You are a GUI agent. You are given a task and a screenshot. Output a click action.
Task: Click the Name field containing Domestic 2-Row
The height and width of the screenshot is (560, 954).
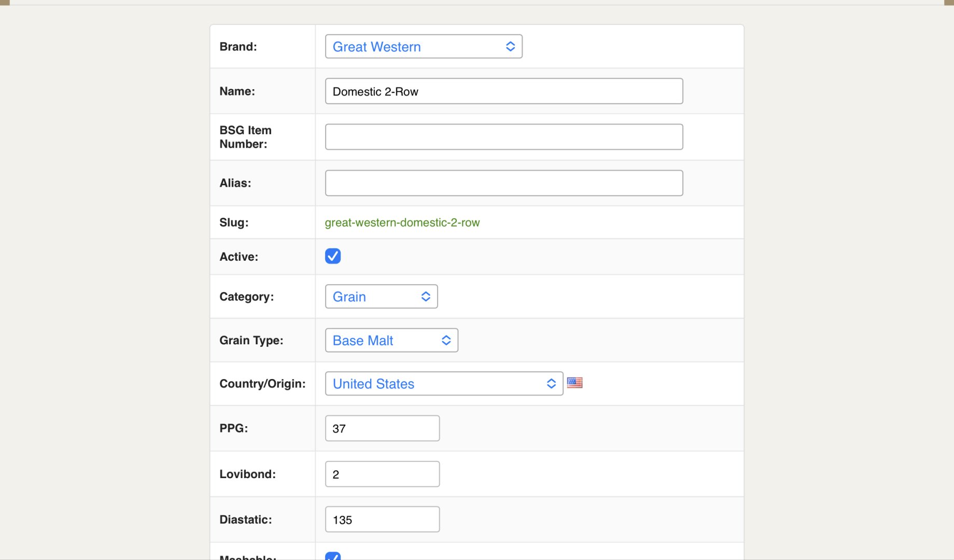(x=503, y=91)
